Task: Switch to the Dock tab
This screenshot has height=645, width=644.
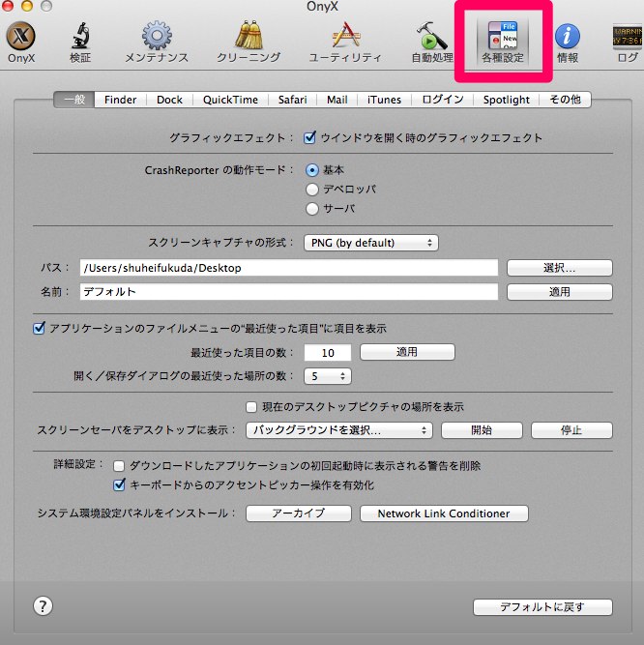Action: tap(169, 100)
